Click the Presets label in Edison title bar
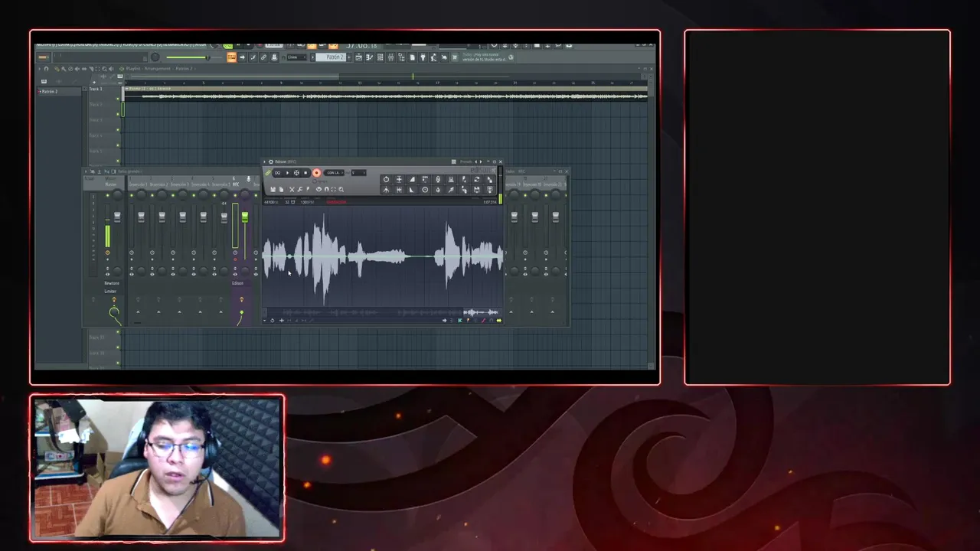The height and width of the screenshot is (551, 980). 466,161
